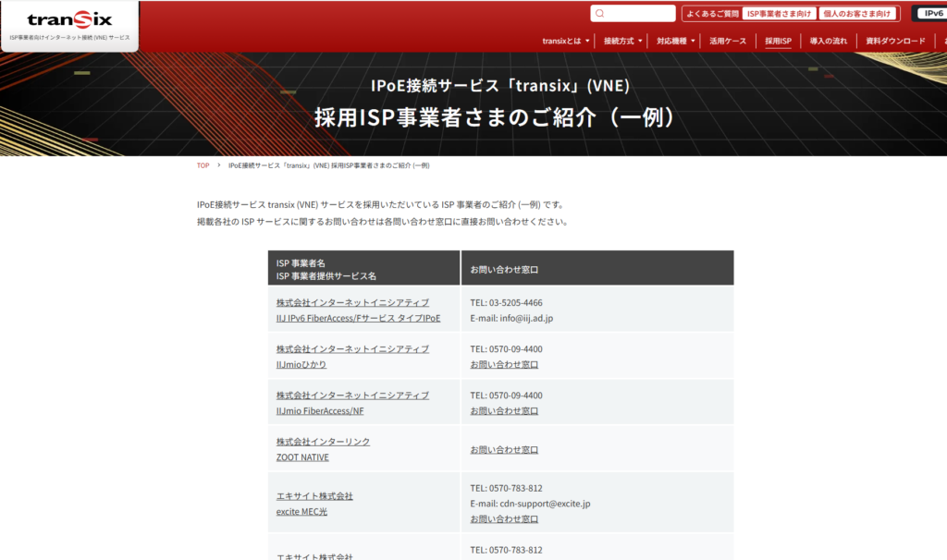Click E-mail: info@iij.ad.jp text

pyautogui.click(x=511, y=318)
